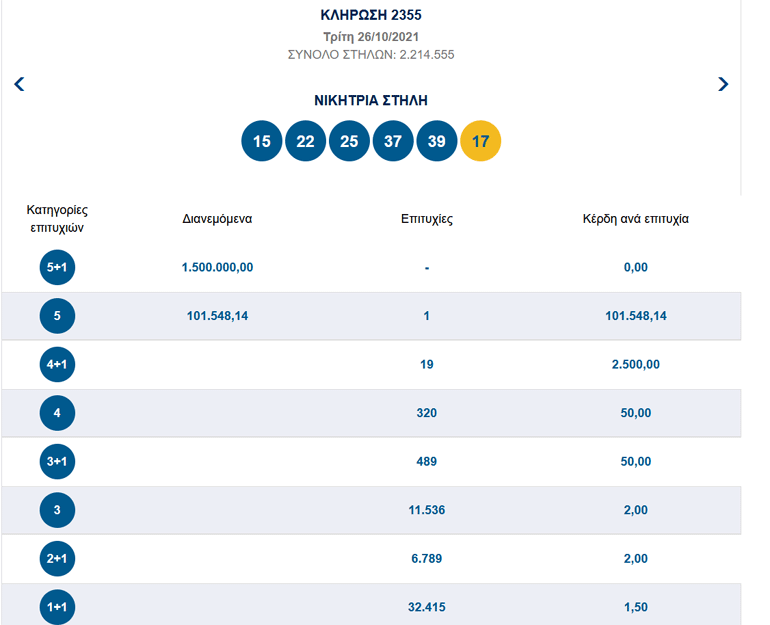Click the yellow Joker ball 17
Viewport: 770px width, 625px height.
click(x=480, y=141)
